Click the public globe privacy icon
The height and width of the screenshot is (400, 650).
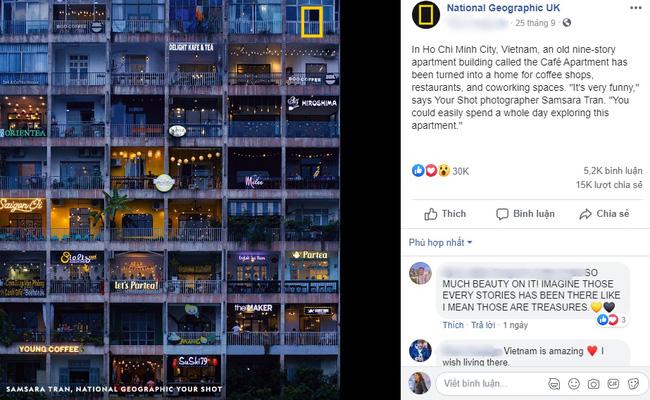567,23
